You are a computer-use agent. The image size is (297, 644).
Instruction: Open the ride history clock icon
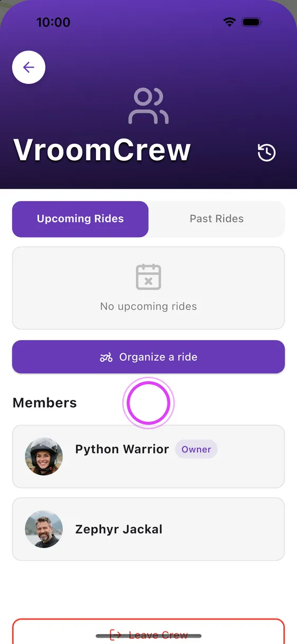tap(267, 153)
